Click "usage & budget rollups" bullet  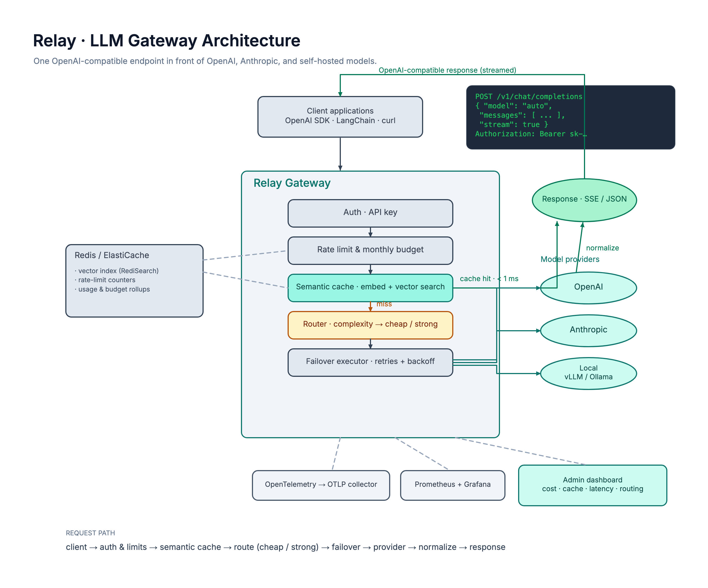(112, 289)
